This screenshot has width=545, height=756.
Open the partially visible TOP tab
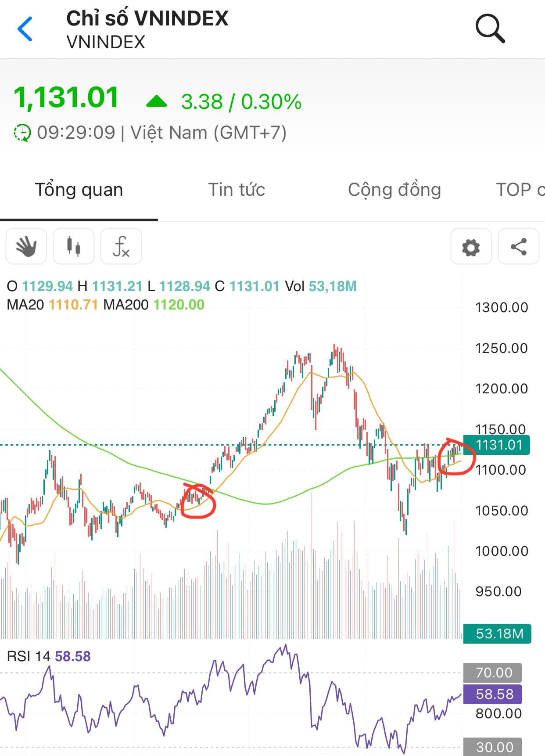click(x=520, y=190)
